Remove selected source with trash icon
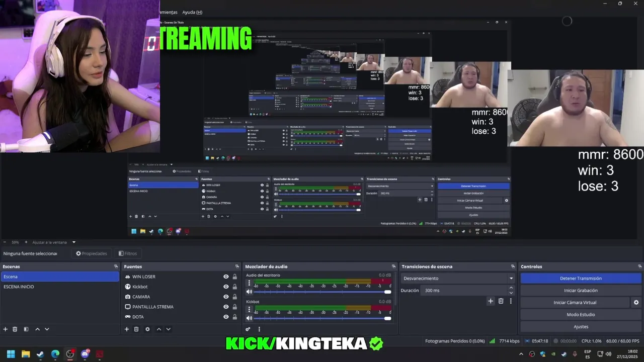 click(136, 329)
